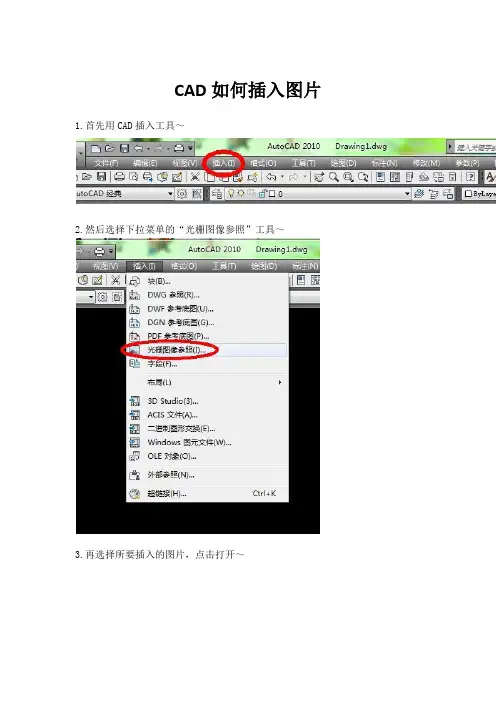The width and height of the screenshot is (496, 702).
Task: Click the document title CAD 如何插入图片
Action: click(x=247, y=90)
